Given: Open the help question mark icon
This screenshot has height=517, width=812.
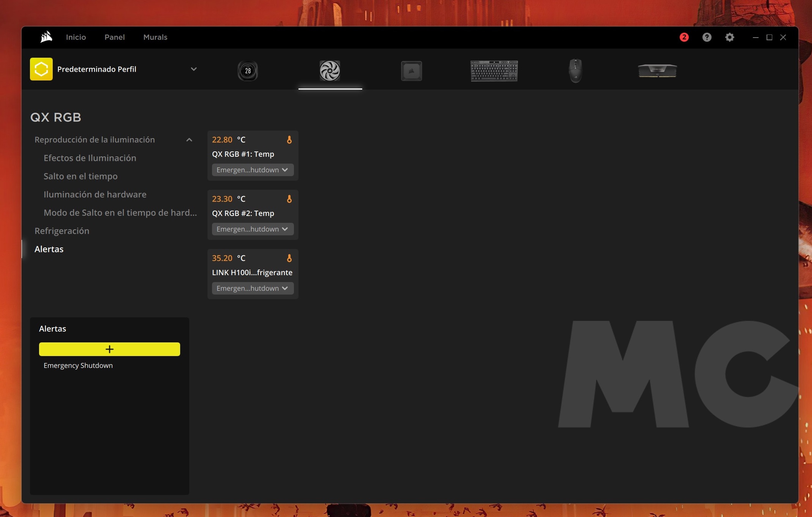Looking at the screenshot, I should pyautogui.click(x=707, y=37).
